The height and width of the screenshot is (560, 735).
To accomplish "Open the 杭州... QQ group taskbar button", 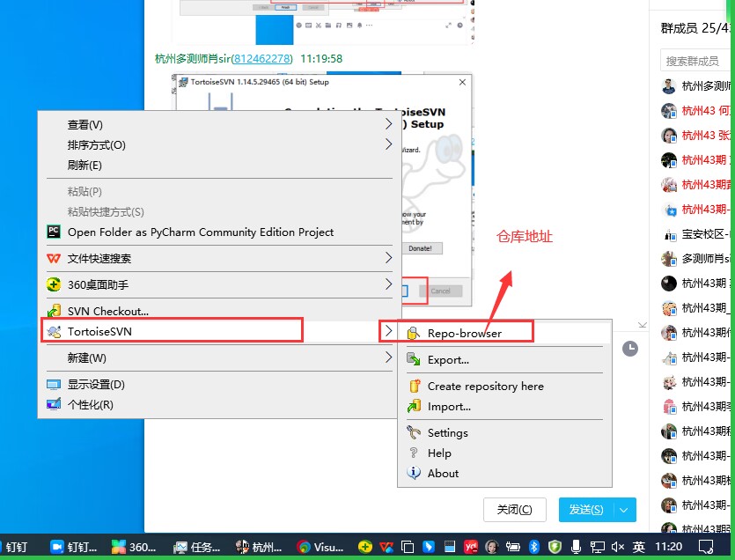I will coord(259,547).
